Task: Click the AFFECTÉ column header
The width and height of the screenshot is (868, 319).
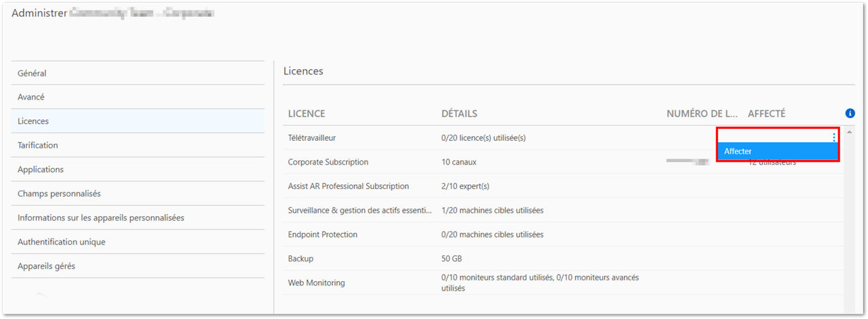Action: [x=766, y=114]
